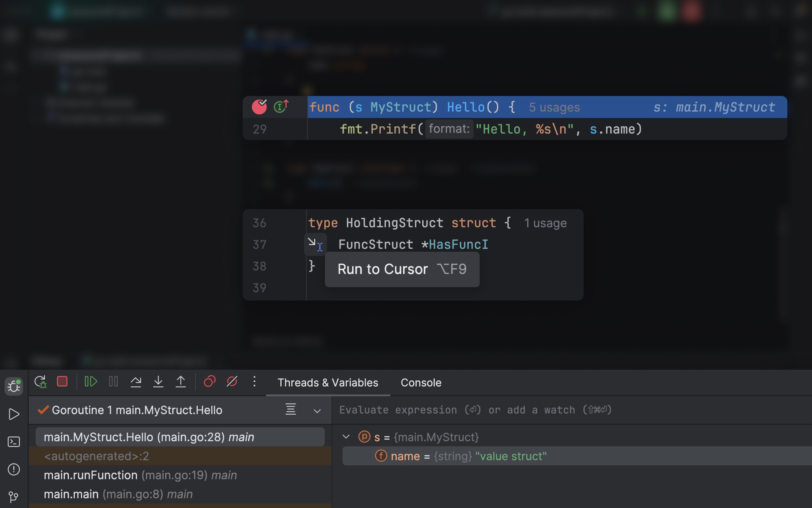Click the Step Into icon
The height and width of the screenshot is (508, 812).
click(x=158, y=382)
